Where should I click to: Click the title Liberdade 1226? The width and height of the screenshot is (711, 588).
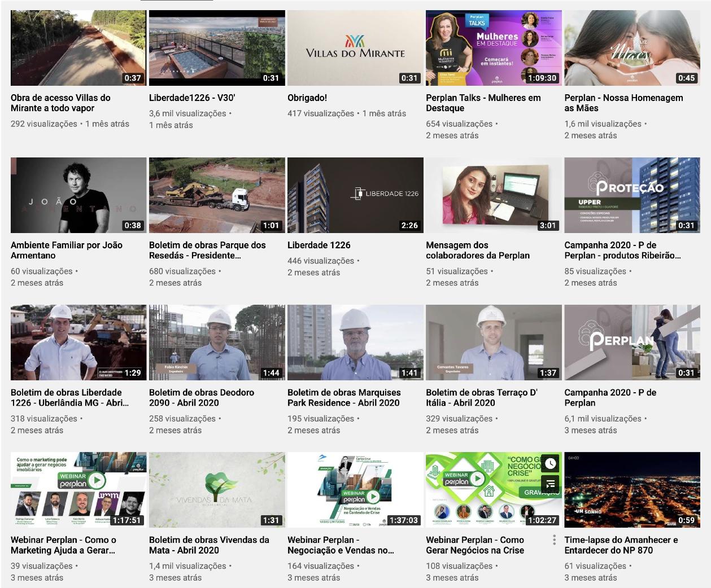click(x=319, y=245)
